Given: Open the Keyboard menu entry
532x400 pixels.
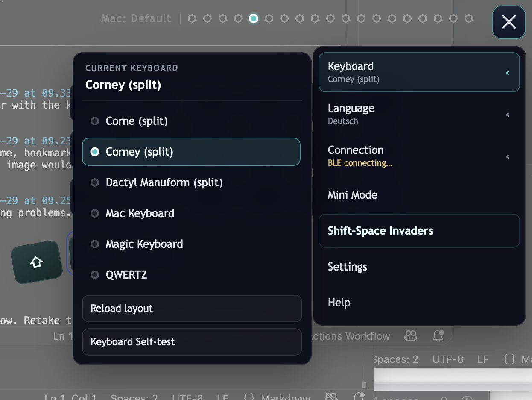Looking at the screenshot, I should click(x=419, y=72).
